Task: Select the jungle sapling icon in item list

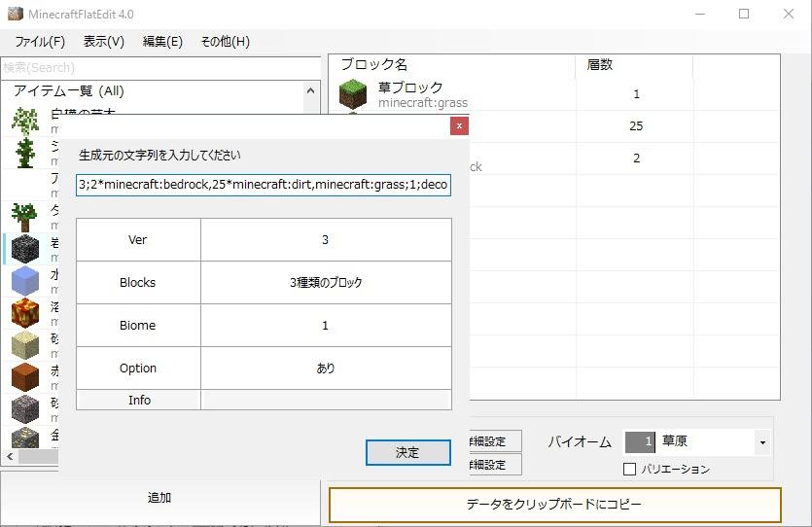Action: coord(25,154)
